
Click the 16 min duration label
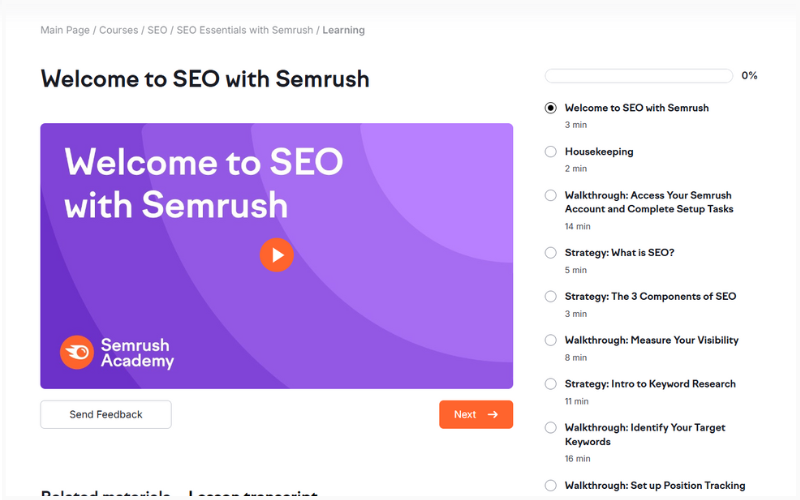(578, 459)
